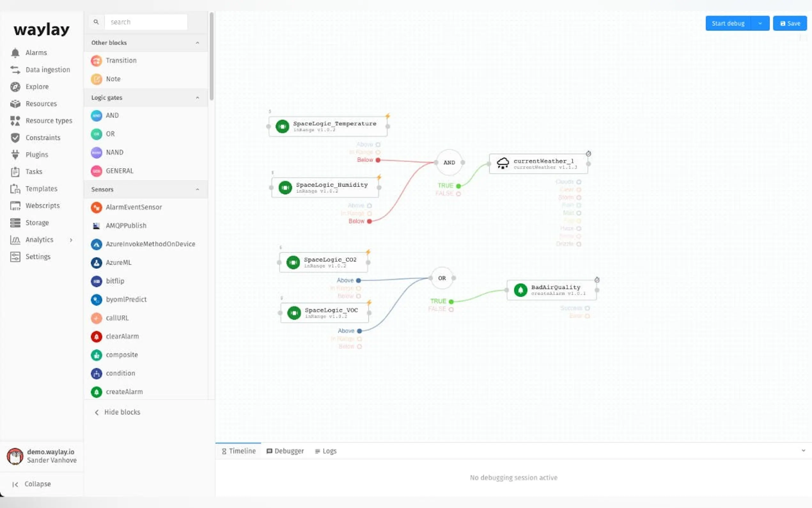
Task: Click the FALSE output port of OR gate
Action: point(451,309)
